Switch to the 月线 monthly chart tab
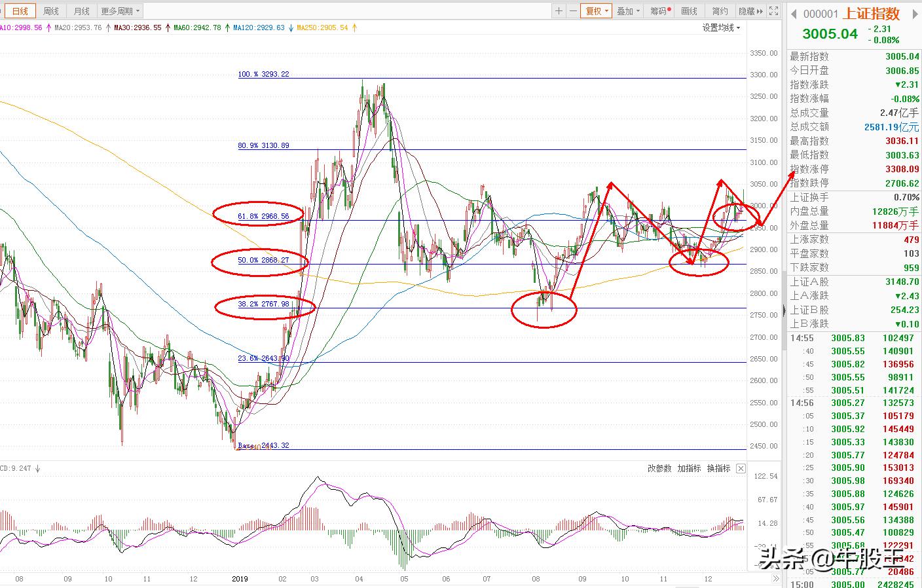This screenshot has height=588, width=922. [x=81, y=11]
